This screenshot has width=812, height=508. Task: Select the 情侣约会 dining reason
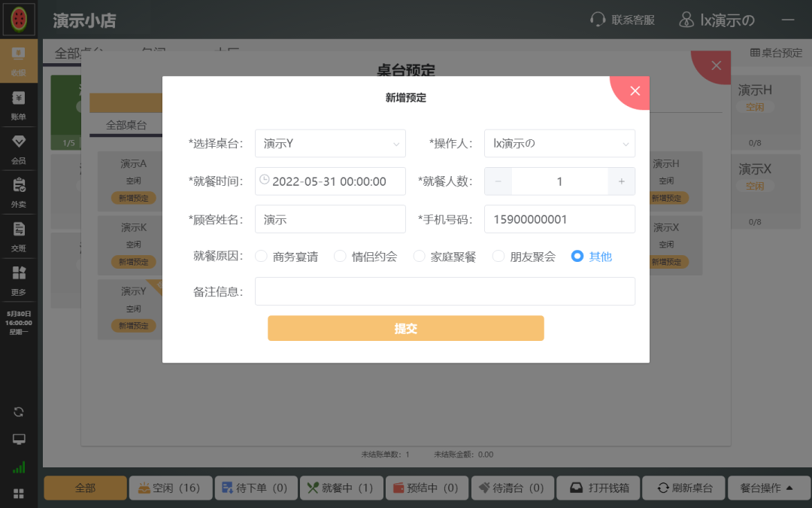365,257
